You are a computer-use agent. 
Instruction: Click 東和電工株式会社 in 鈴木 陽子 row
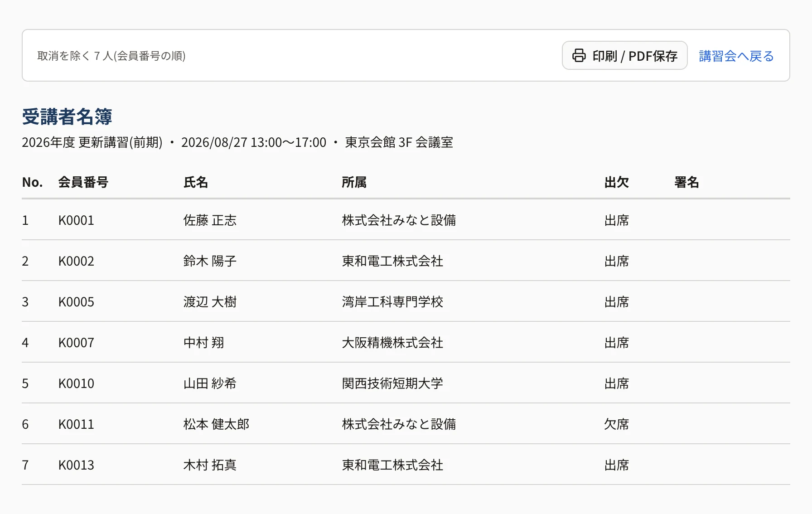392,261
